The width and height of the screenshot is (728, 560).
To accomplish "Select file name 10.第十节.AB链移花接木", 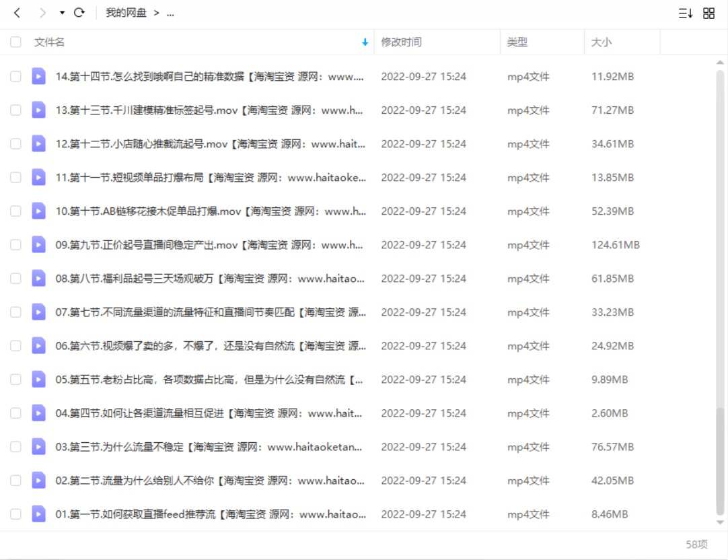I will pos(211,211).
